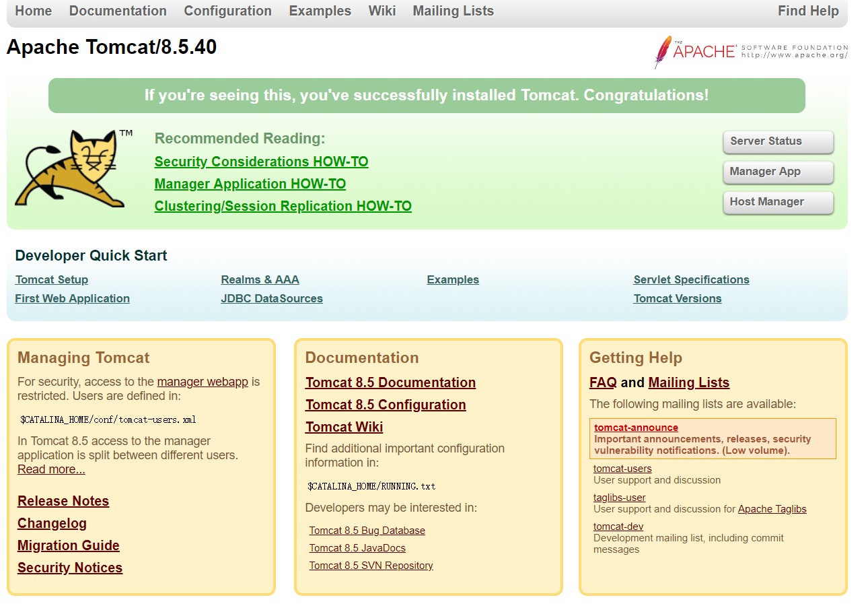Viewport: 868px width, 608px height.
Task: Open the FAQ link in Getting Help
Action: [603, 382]
